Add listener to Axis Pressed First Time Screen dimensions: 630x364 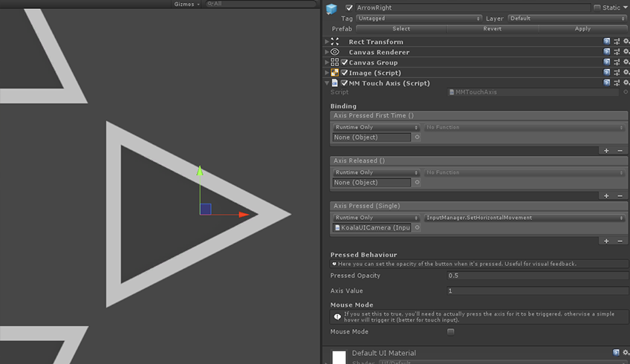[x=606, y=151]
